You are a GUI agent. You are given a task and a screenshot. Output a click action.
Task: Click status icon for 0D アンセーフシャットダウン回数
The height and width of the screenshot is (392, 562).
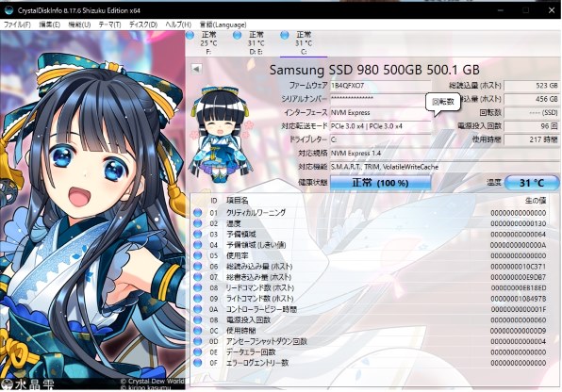tap(197, 341)
